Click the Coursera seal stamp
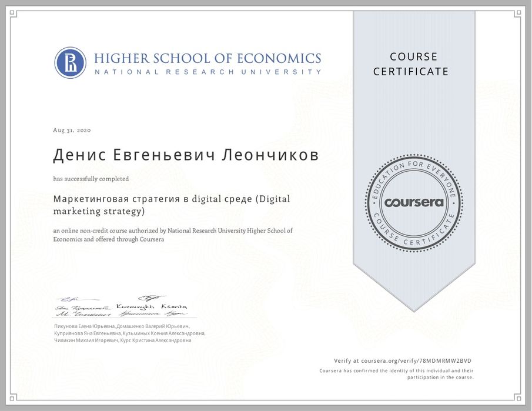Image resolution: width=532 pixels, height=411 pixels. (414, 203)
